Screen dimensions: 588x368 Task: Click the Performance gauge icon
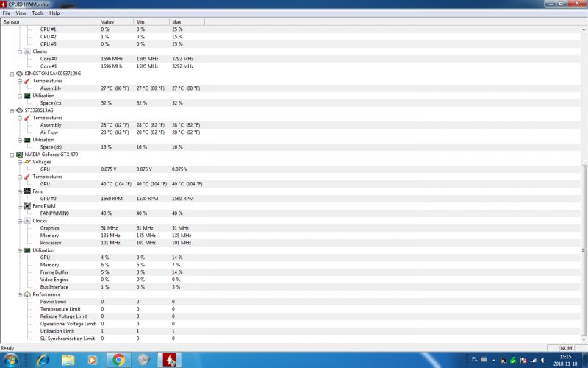(27, 294)
